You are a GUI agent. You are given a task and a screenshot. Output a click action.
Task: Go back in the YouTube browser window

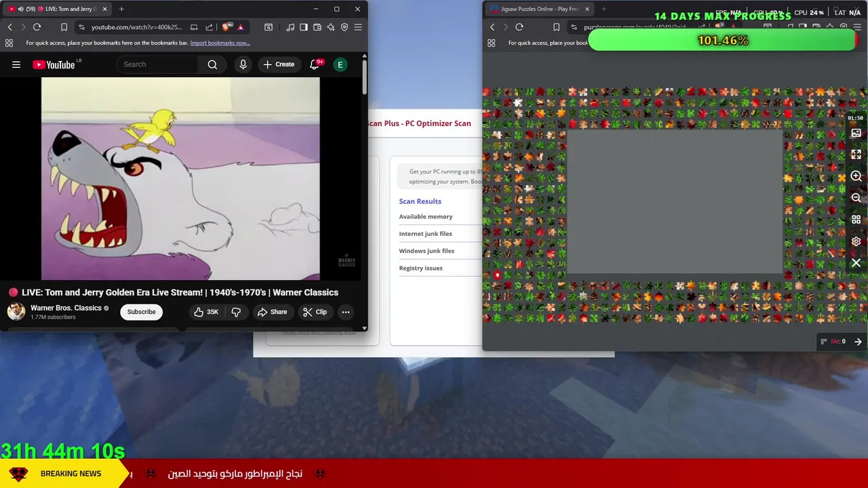click(9, 27)
